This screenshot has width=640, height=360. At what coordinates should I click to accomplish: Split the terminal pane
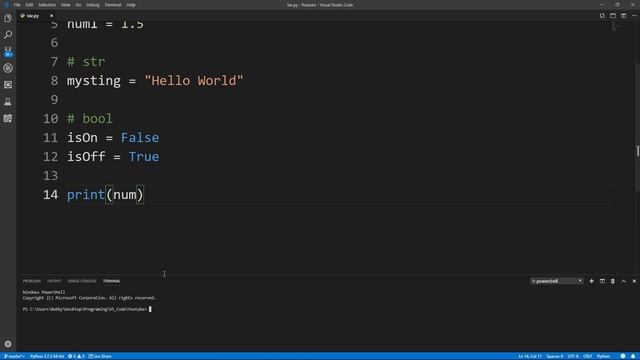(x=602, y=281)
